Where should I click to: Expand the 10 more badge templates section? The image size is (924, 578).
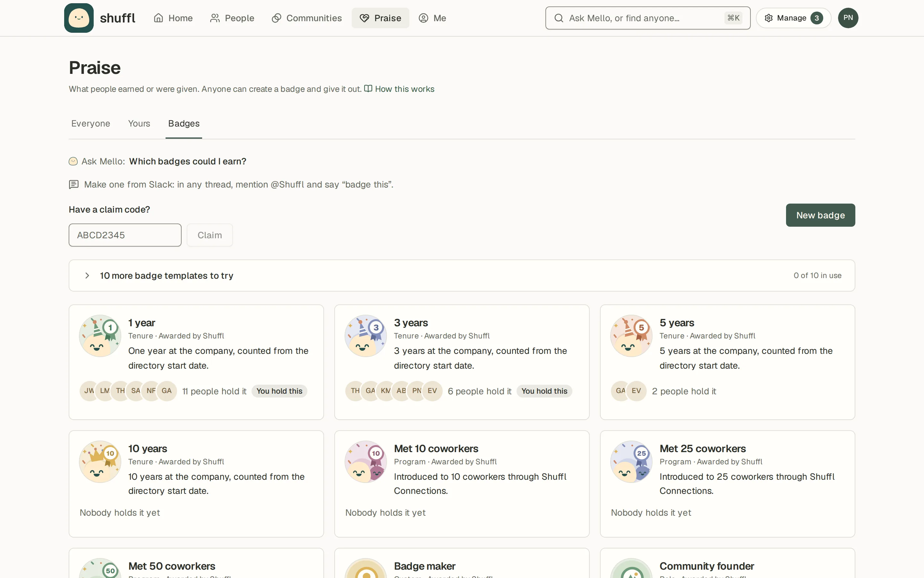[x=462, y=276]
